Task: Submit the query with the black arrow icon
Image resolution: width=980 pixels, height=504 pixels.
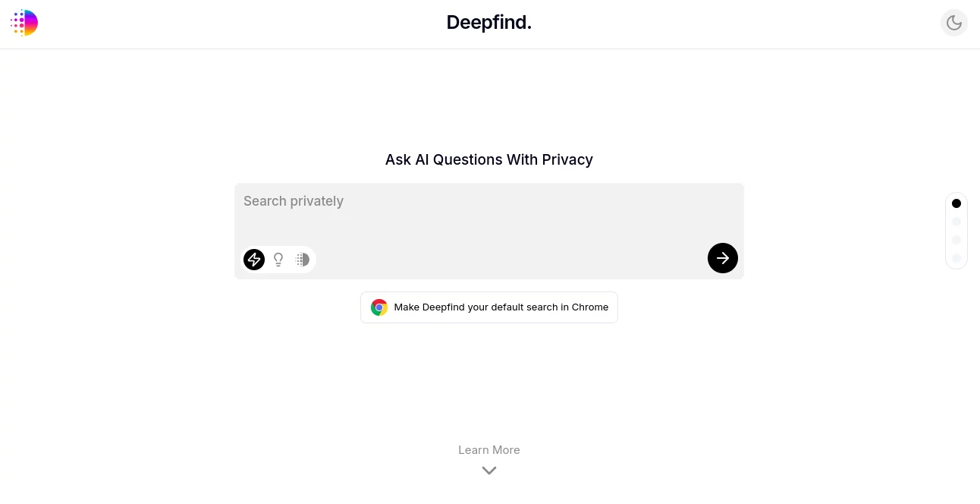Action: (x=722, y=258)
